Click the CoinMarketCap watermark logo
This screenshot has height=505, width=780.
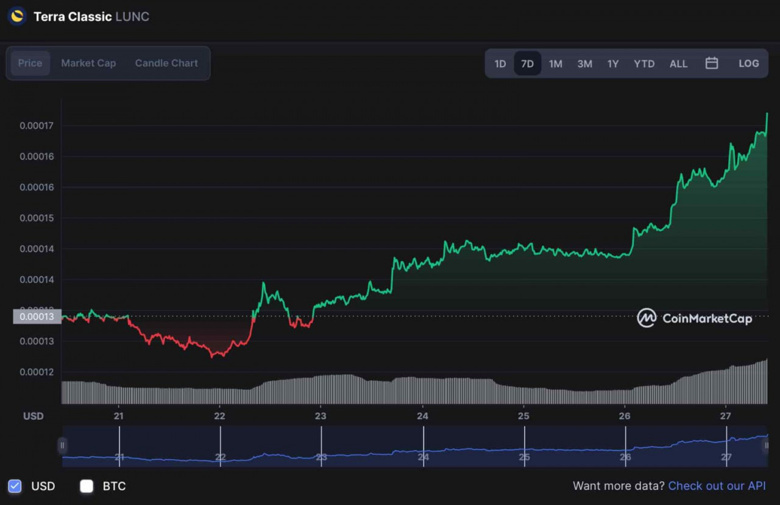pyautogui.click(x=693, y=318)
